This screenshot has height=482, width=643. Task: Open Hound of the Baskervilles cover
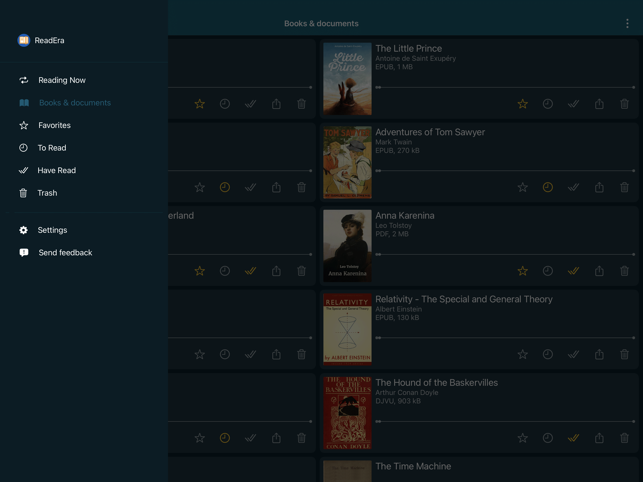pyautogui.click(x=347, y=413)
